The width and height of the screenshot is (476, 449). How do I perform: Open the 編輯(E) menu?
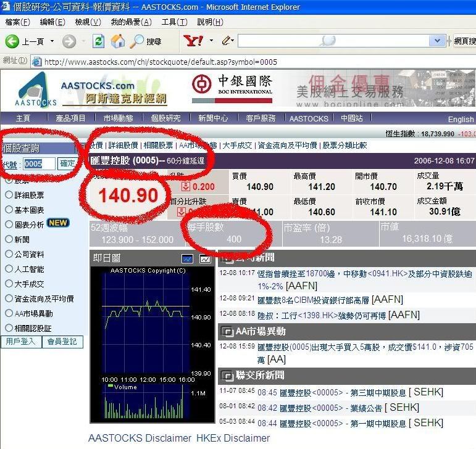tap(52, 22)
